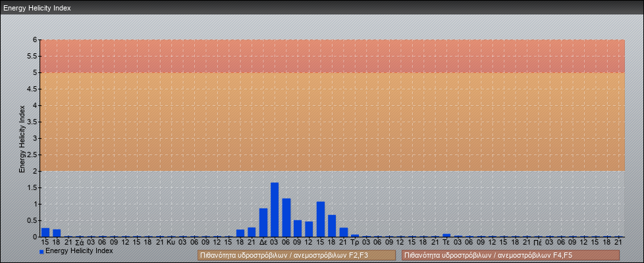The image size is (644, 263).
Task: Click the Κυ day label on the x-axis
Action: pyautogui.click(x=171, y=242)
